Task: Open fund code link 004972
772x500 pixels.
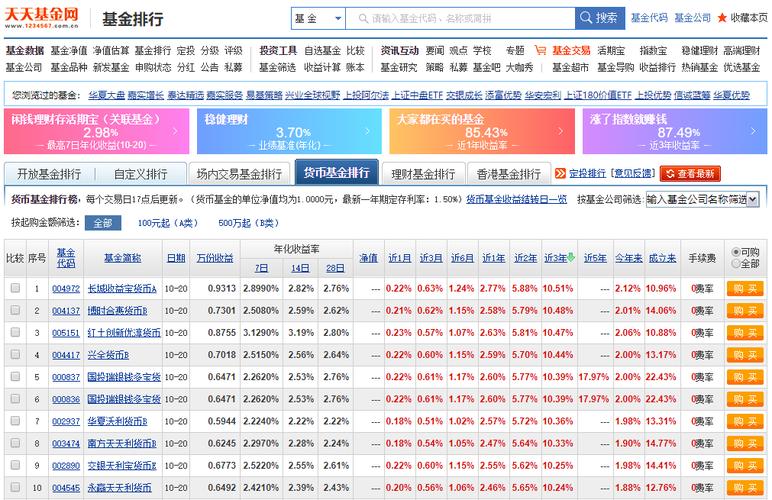Action: coord(66,288)
